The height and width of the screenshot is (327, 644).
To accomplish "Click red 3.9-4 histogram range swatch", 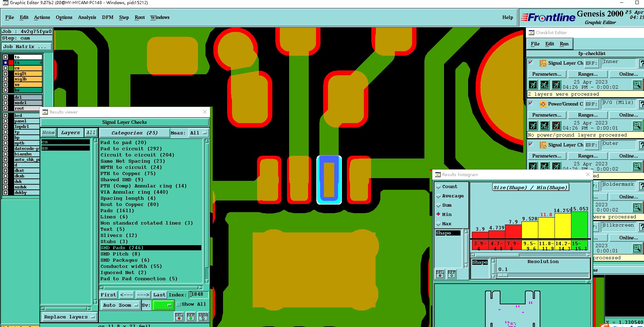I will coord(480,246).
